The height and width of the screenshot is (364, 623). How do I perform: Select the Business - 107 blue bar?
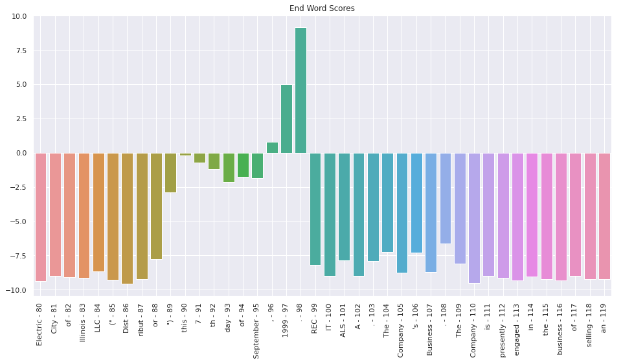point(431,212)
